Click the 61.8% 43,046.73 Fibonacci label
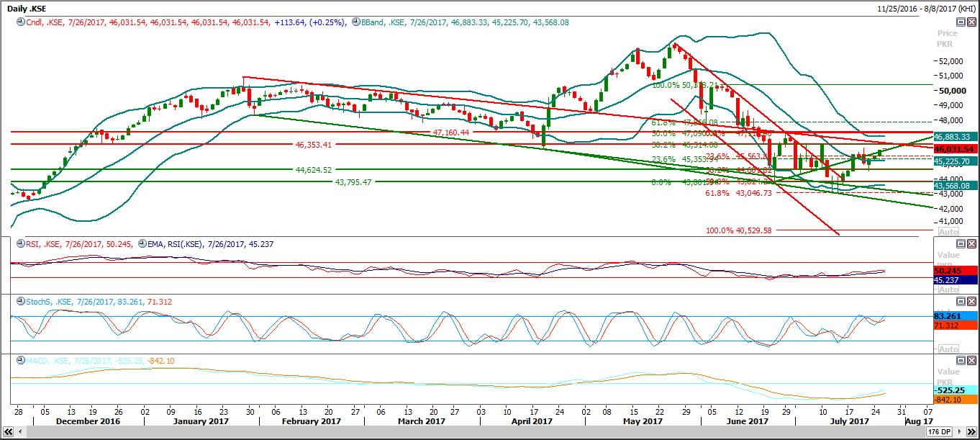This screenshot has height=440, width=980. [x=738, y=193]
